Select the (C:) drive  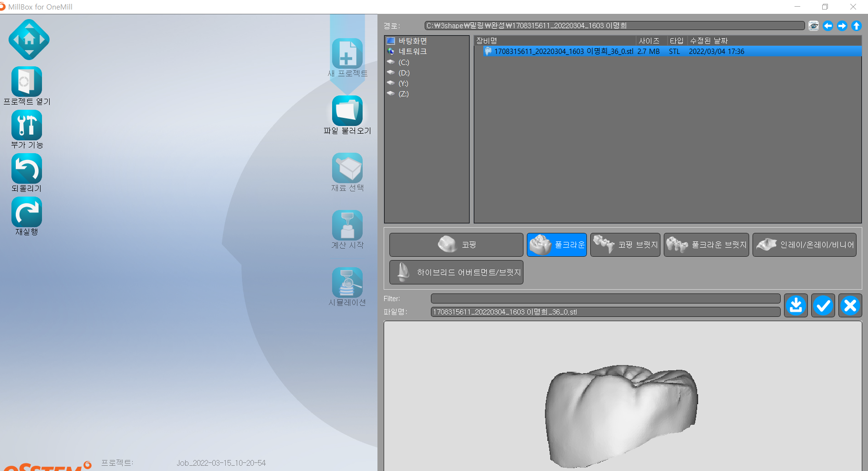404,63
